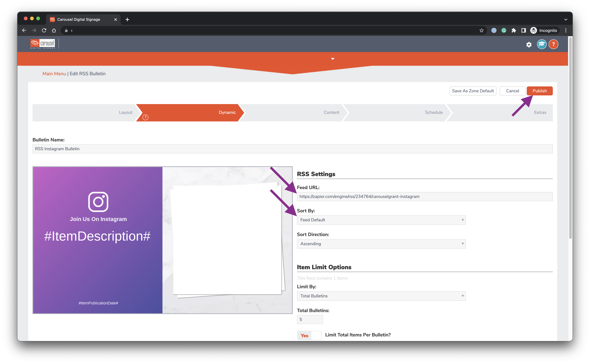
Task: Click the Join Us On Instagram text
Action: tap(98, 219)
